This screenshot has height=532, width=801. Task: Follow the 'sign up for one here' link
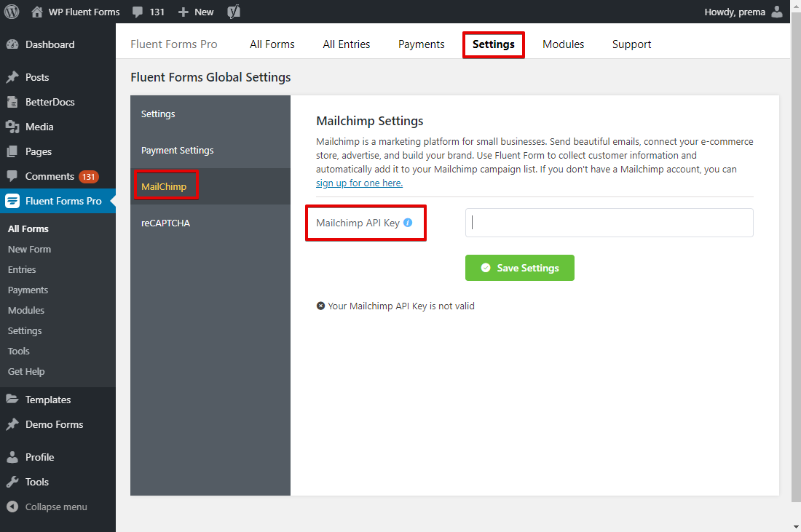(359, 183)
